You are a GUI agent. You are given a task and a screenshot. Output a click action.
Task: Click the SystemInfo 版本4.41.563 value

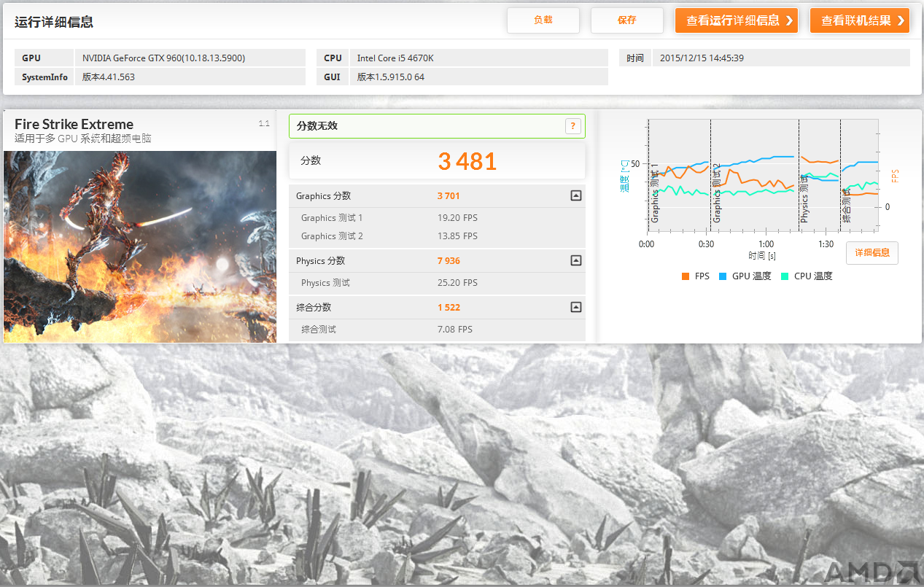tap(109, 77)
